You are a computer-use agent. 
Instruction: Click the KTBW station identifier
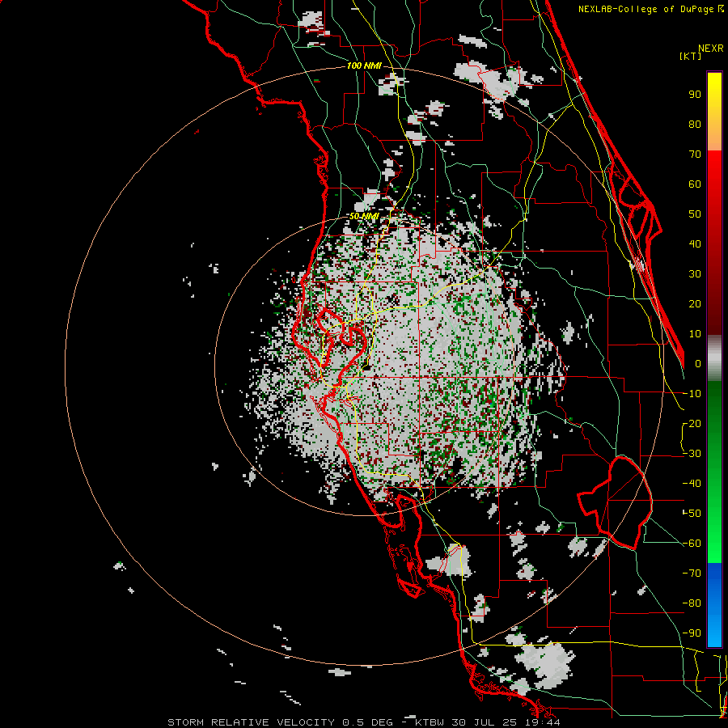pos(430,722)
